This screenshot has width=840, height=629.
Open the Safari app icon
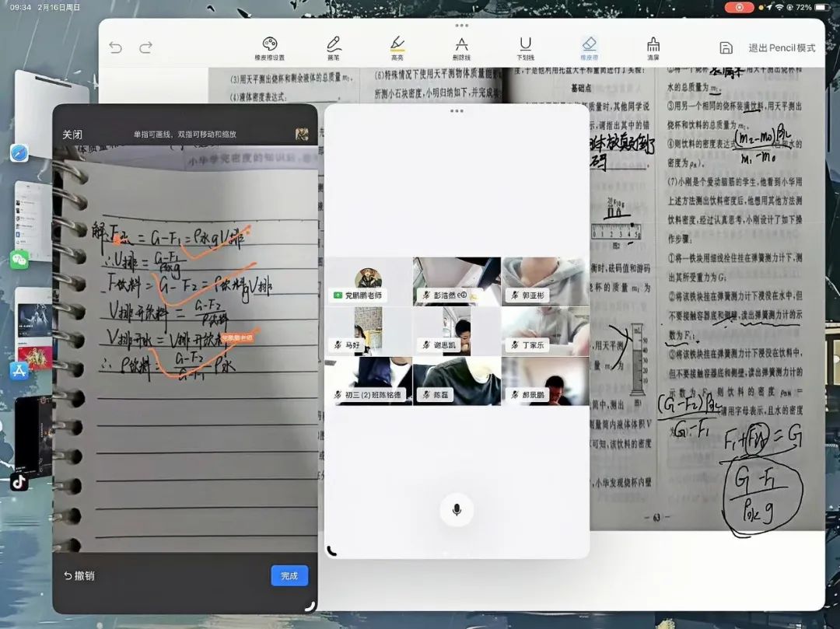tap(19, 153)
